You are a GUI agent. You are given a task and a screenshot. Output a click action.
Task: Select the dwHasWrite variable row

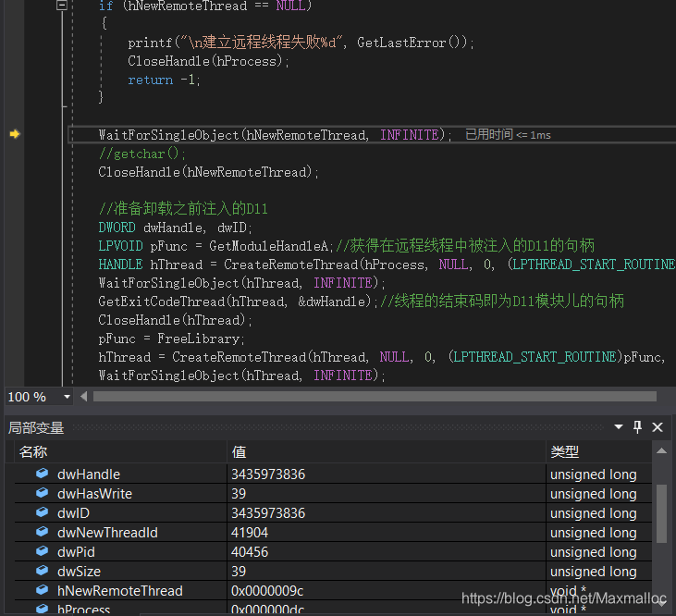[x=333, y=494]
